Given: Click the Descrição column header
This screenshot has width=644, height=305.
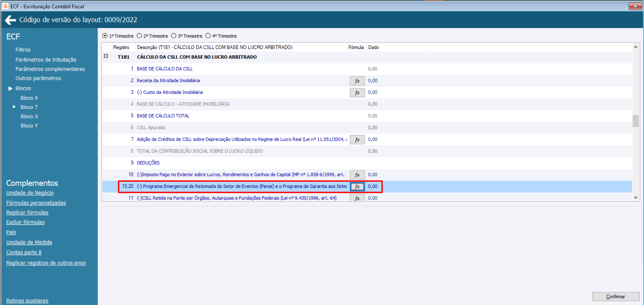Looking at the screenshot, I should click(241, 47).
